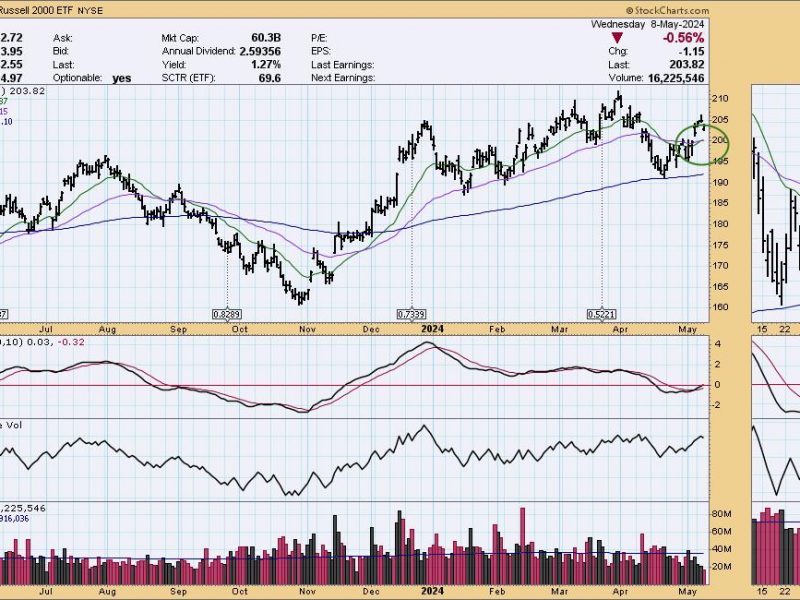
Task: Click the "0.8289" marker label on the price chart
Action: tap(227, 314)
